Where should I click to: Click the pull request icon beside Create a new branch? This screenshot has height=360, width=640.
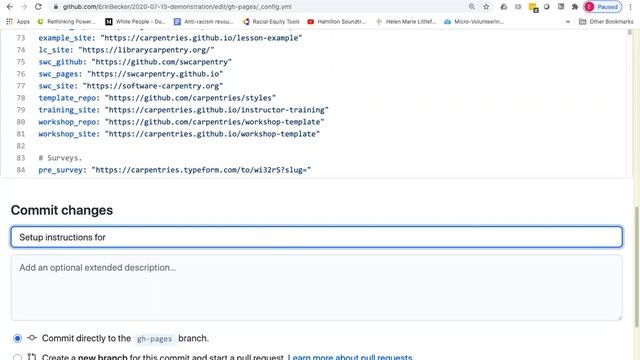(x=32, y=357)
